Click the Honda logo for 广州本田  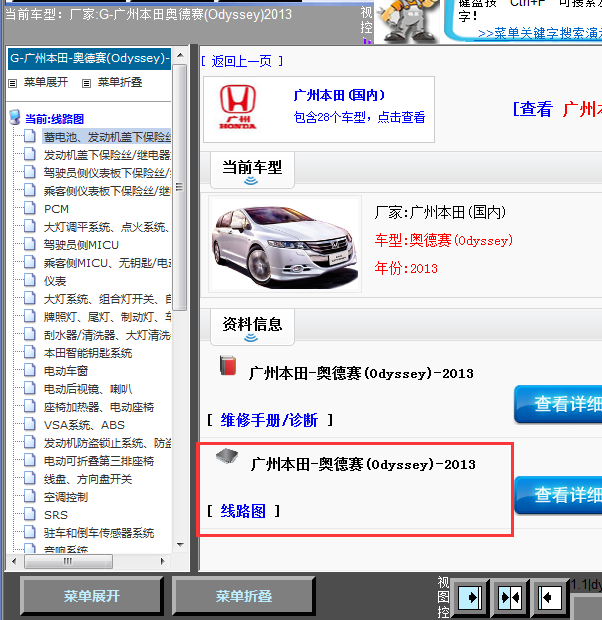tap(238, 107)
